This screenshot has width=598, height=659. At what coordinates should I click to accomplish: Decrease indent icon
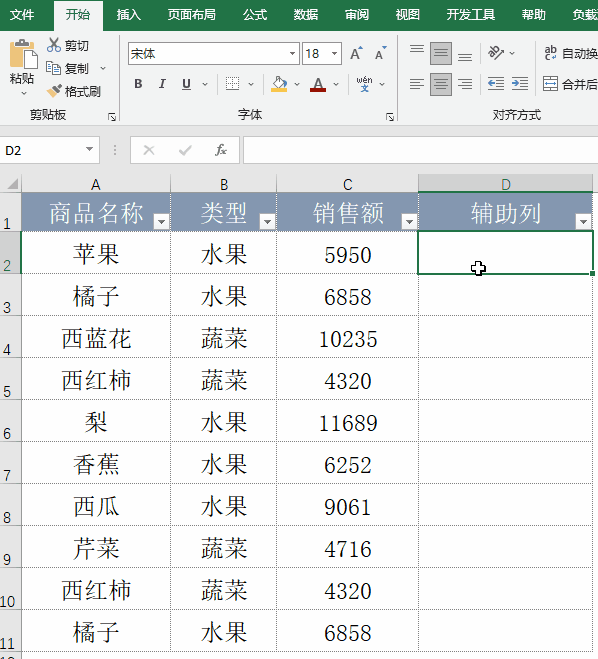tap(496, 84)
